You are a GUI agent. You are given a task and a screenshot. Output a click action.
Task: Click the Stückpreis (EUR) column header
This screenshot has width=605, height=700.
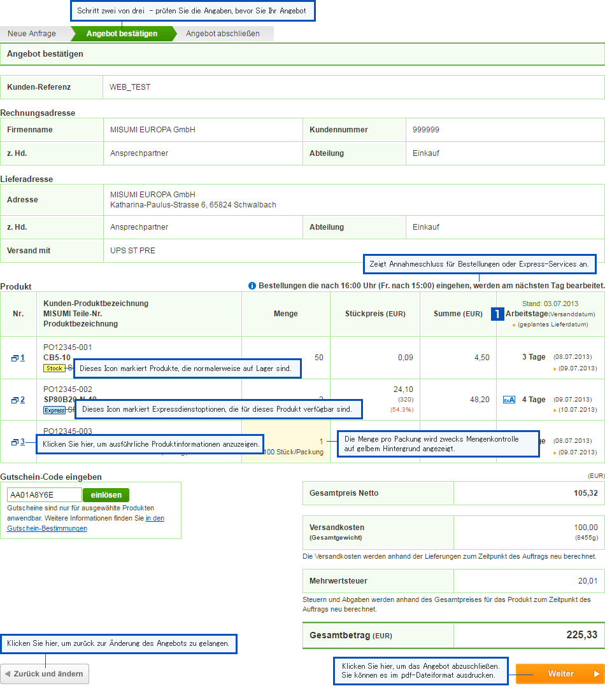375,314
